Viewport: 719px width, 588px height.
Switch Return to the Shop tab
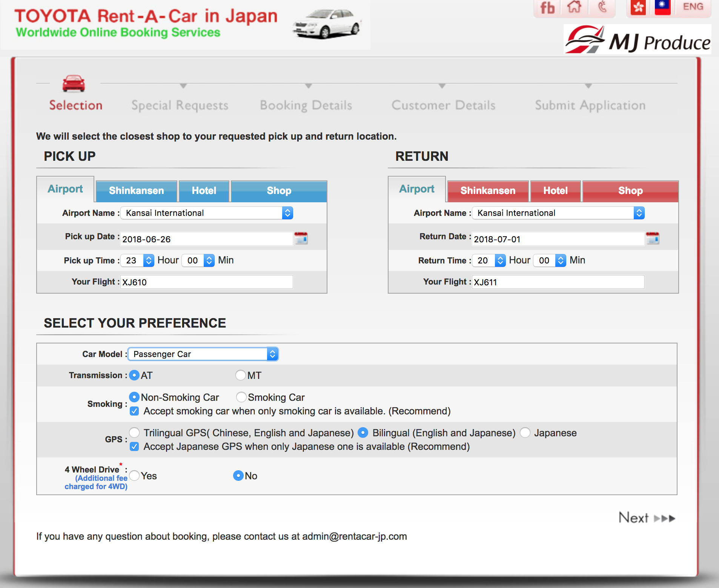pyautogui.click(x=630, y=191)
